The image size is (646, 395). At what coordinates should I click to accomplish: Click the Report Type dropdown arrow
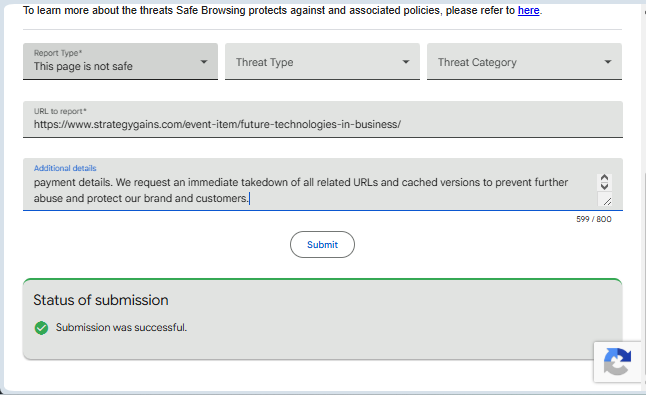tap(204, 62)
